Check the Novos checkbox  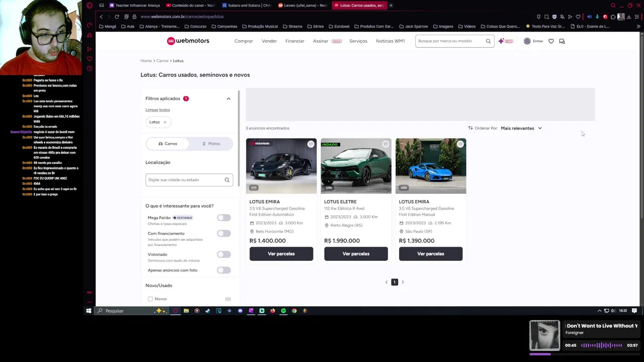pos(150,299)
